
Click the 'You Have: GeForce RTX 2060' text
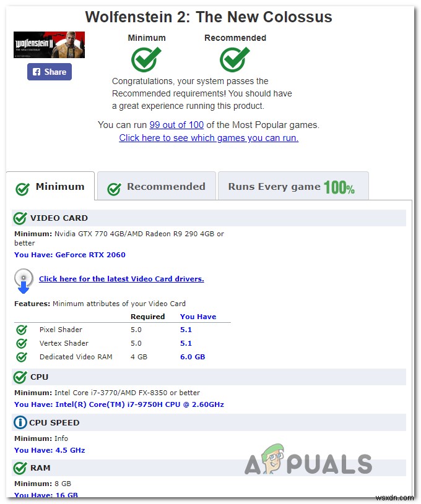70,255
